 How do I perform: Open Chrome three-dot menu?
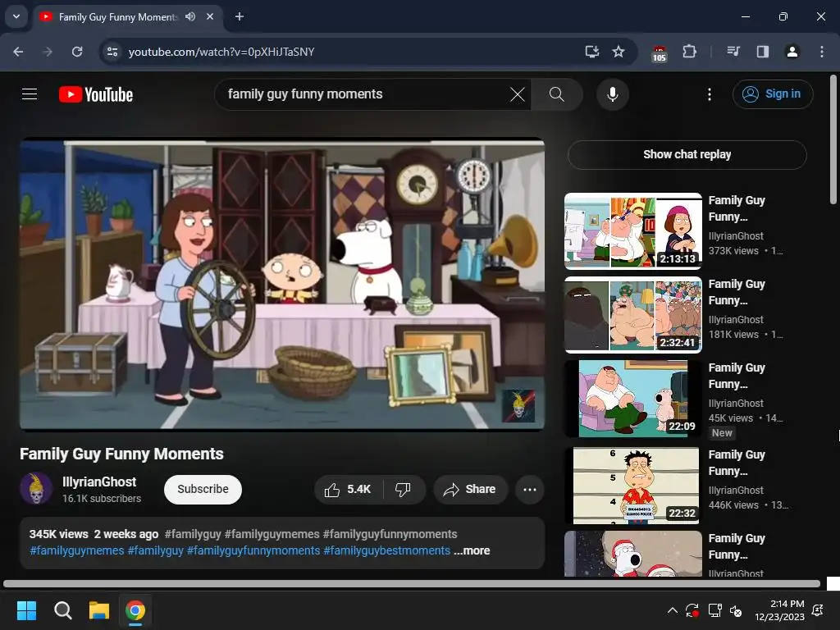point(822,52)
